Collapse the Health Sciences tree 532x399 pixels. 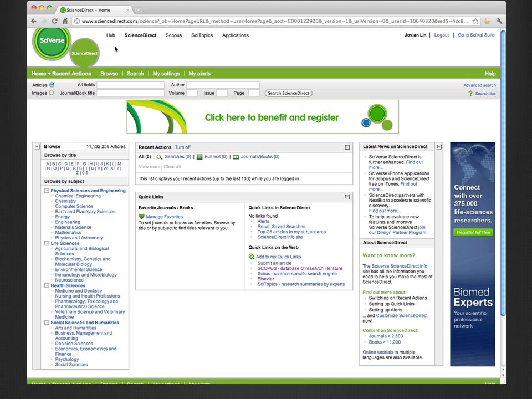click(47, 286)
